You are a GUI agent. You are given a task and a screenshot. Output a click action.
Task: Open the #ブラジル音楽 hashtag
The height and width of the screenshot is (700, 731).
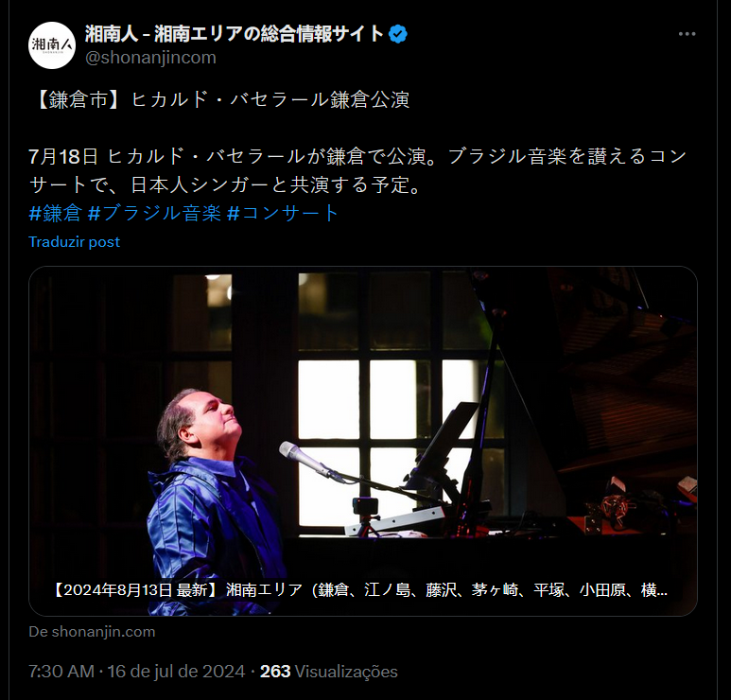154,213
